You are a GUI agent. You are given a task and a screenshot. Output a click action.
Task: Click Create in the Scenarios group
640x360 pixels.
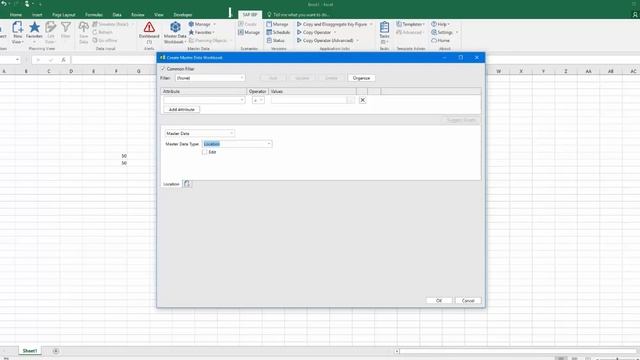[247, 24]
